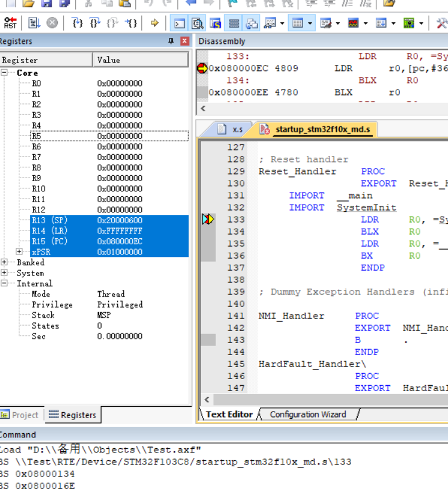Screen dimensions: 448x503
Task: Click the SystemInit identifier on line 132
Action: tap(367, 208)
